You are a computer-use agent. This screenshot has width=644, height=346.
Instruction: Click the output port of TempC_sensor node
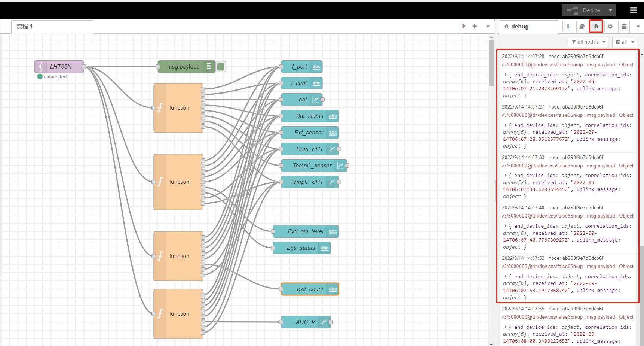click(347, 166)
